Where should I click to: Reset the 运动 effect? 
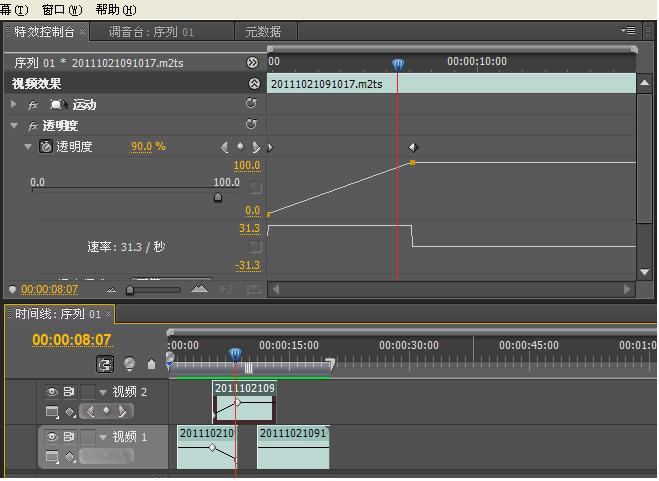pos(251,103)
